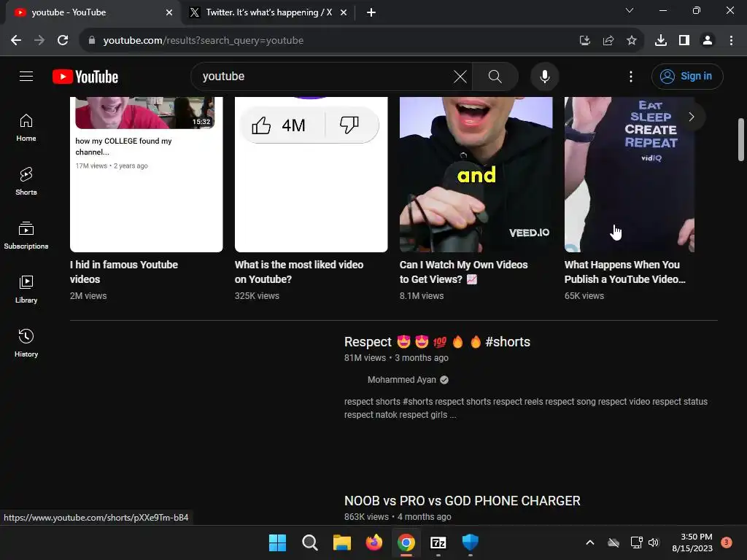Click the description beginning 'respect shorts #shorts respect shorts'

[x=526, y=408]
